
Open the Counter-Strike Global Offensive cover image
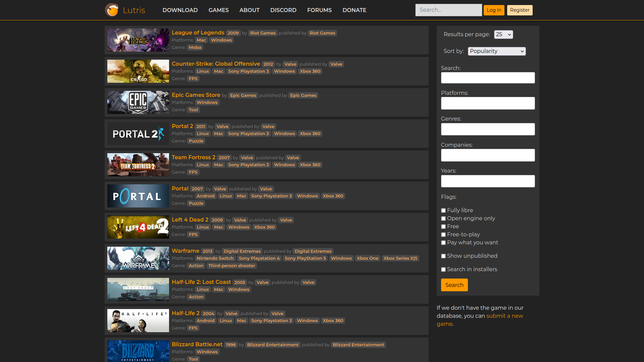pos(138,71)
